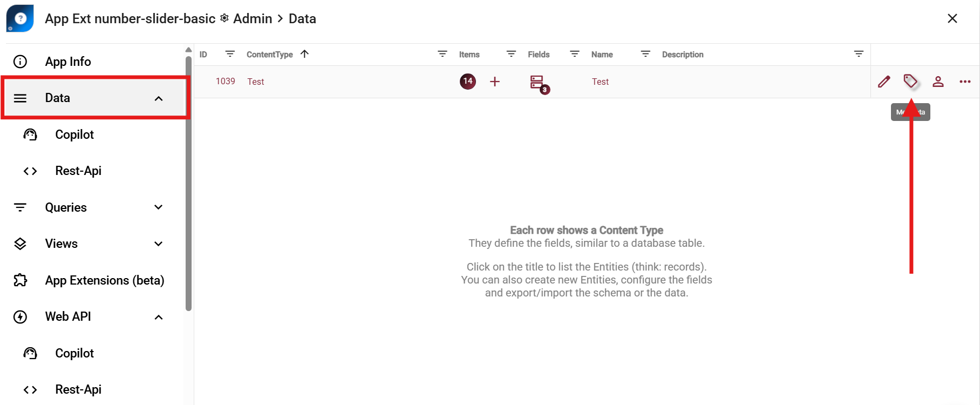
Task: Open the ContentType column filter menu
Action: [443, 54]
